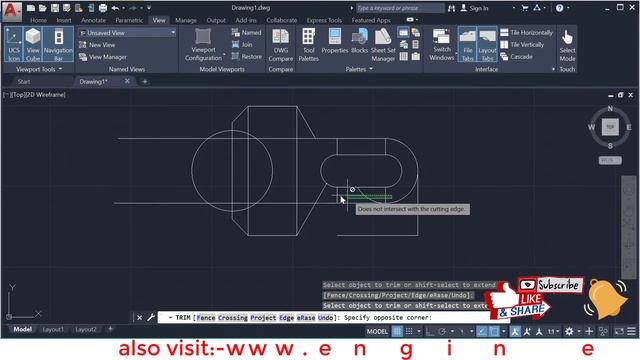Switch to the Layout2 tab
This screenshot has height=360, width=640.
coord(86,329)
